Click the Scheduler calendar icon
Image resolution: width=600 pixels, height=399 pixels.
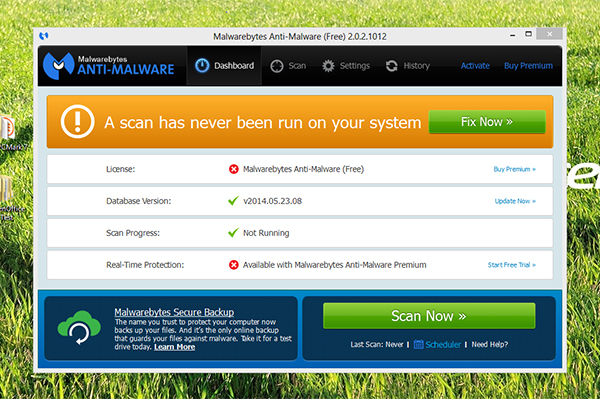pos(418,344)
